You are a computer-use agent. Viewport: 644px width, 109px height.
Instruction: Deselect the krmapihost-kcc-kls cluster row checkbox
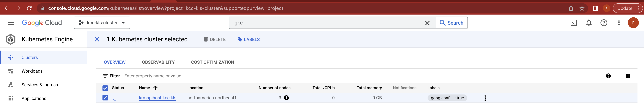(x=105, y=98)
